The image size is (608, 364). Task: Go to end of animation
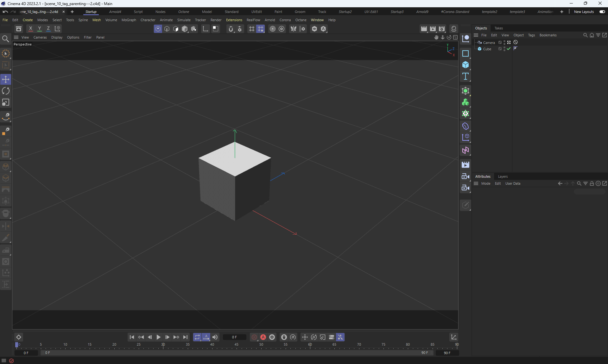tap(185, 337)
